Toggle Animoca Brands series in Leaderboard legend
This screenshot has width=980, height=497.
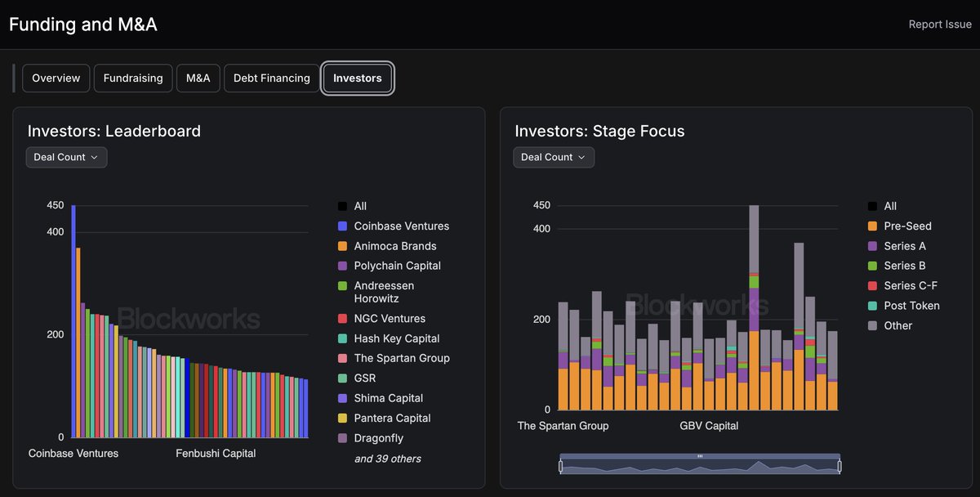coord(343,246)
